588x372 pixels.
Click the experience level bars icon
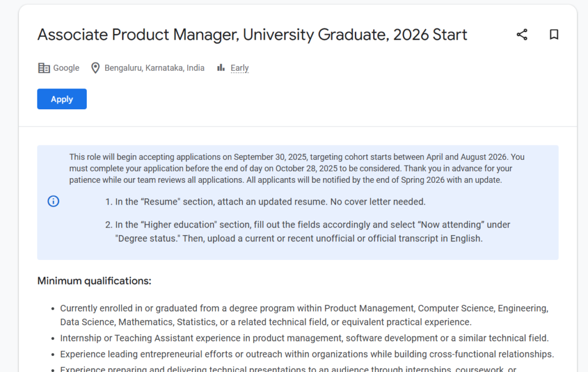click(220, 68)
